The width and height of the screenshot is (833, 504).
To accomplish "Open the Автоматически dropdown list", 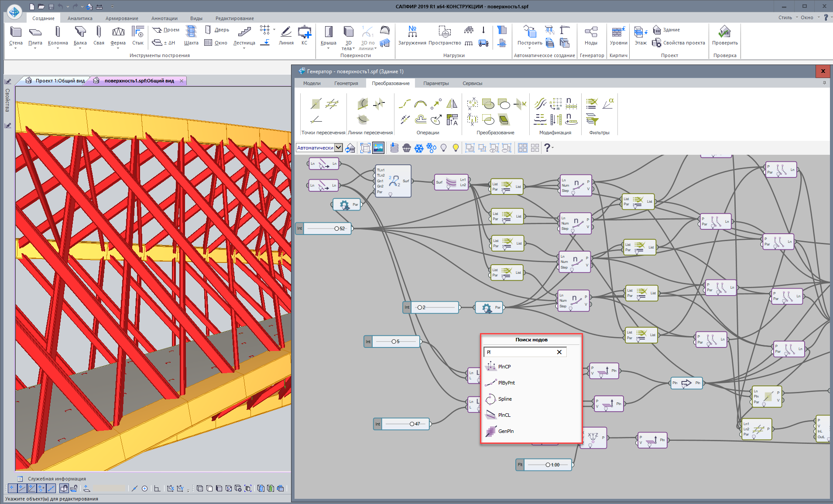I will pyautogui.click(x=338, y=148).
